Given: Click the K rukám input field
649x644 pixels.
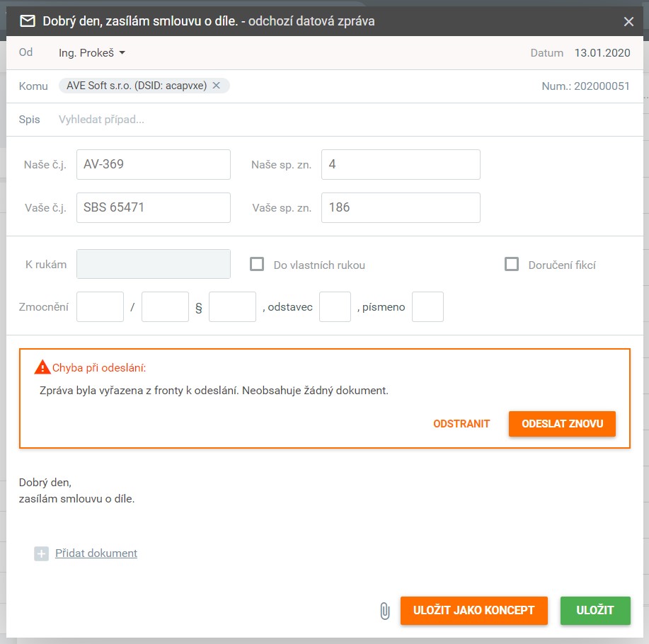Looking at the screenshot, I should (154, 264).
